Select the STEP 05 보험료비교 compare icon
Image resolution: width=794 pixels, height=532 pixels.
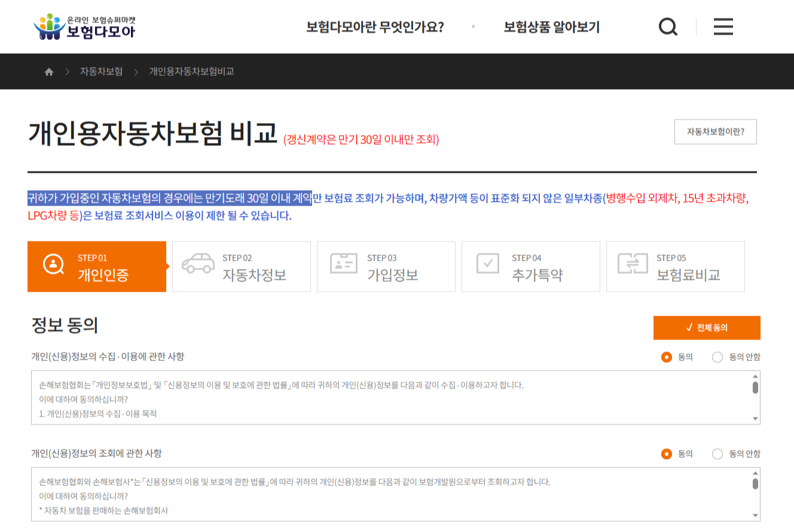634,264
